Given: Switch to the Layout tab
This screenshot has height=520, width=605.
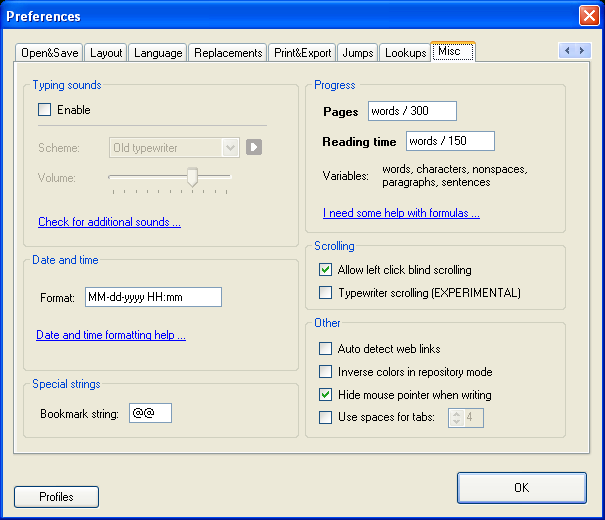Looking at the screenshot, I should 106,53.
